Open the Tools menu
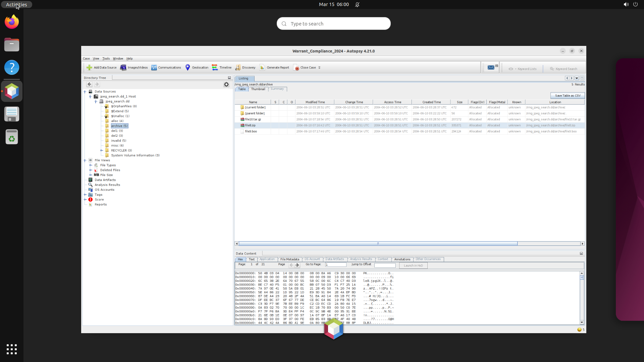This screenshot has height=362, width=644. [x=106, y=59]
